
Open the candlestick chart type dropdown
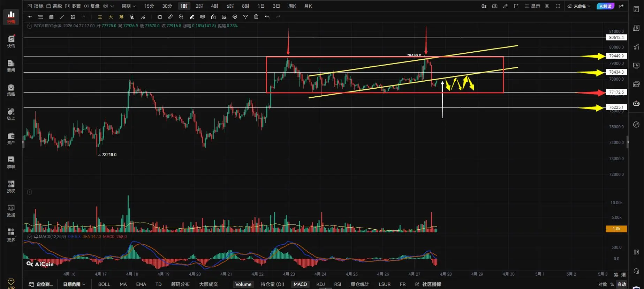(108, 6)
